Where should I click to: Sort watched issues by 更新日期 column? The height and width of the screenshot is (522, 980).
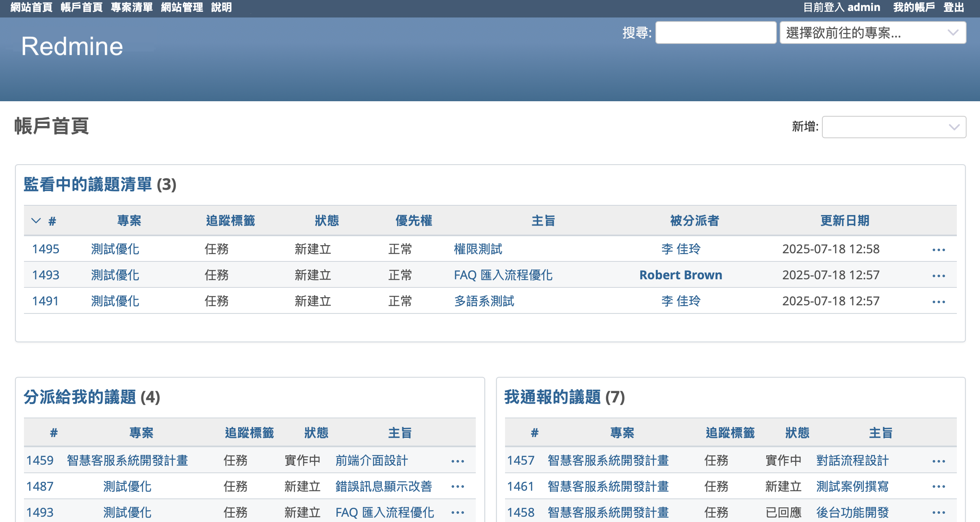pos(845,221)
